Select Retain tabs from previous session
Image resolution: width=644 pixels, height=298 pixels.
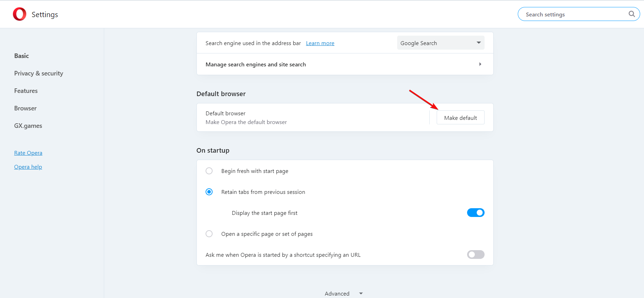click(x=209, y=192)
